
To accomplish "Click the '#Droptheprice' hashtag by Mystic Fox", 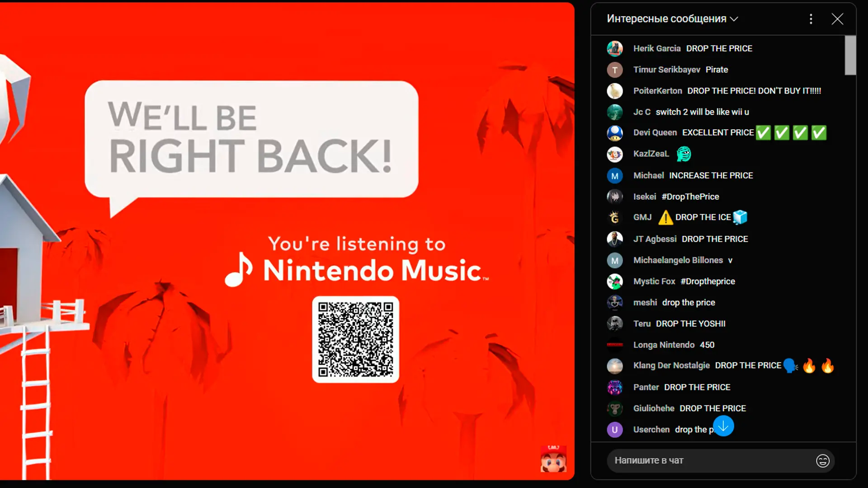I will pos(708,281).
